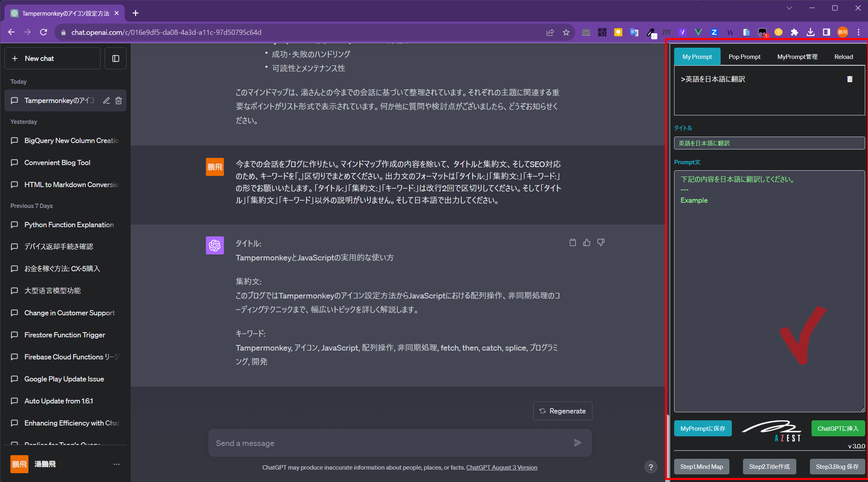This screenshot has width=868, height=482.
Task: Rename the Tampermonkey chat with pencil icon
Action: (106, 101)
